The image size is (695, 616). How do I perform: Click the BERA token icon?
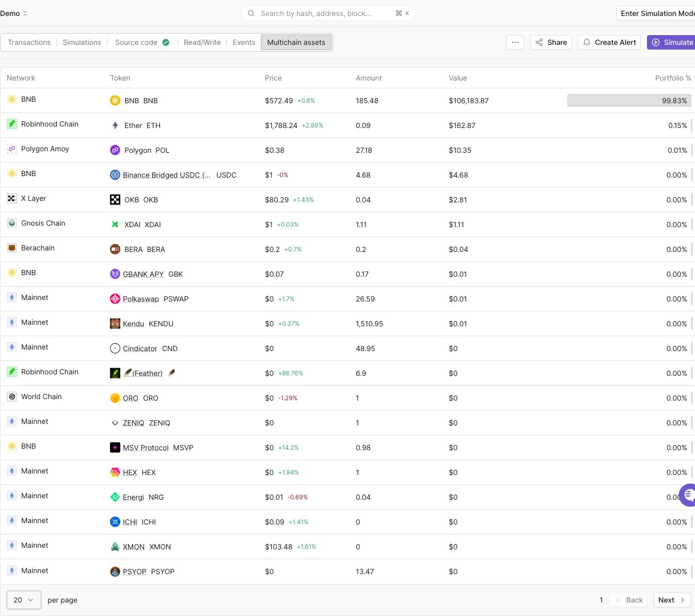tap(115, 249)
